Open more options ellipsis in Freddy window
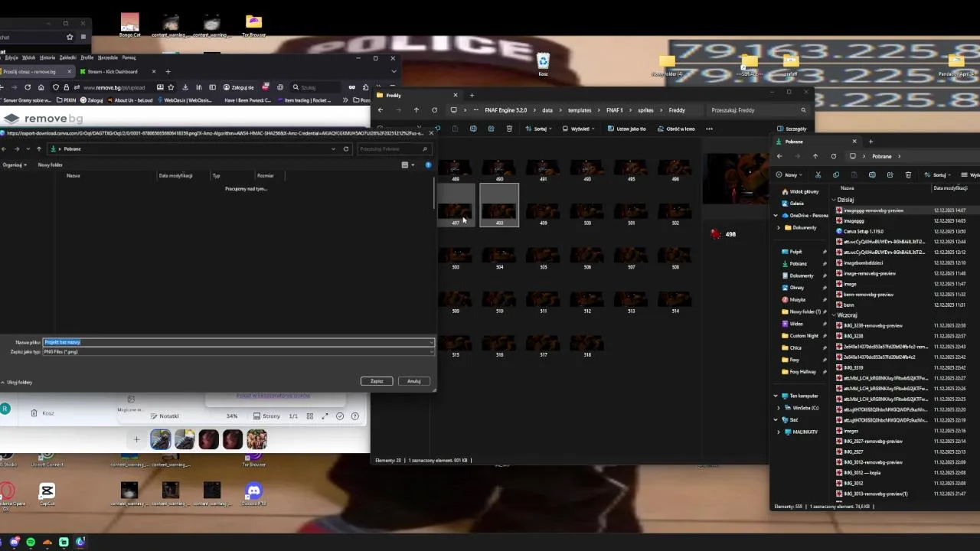980x551 pixels. click(709, 129)
